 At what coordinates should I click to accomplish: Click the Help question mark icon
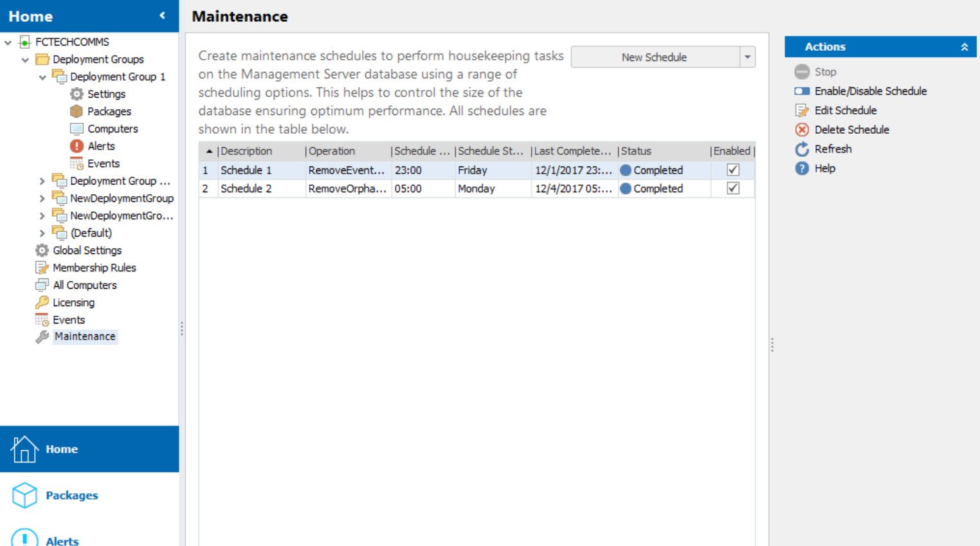pyautogui.click(x=802, y=168)
